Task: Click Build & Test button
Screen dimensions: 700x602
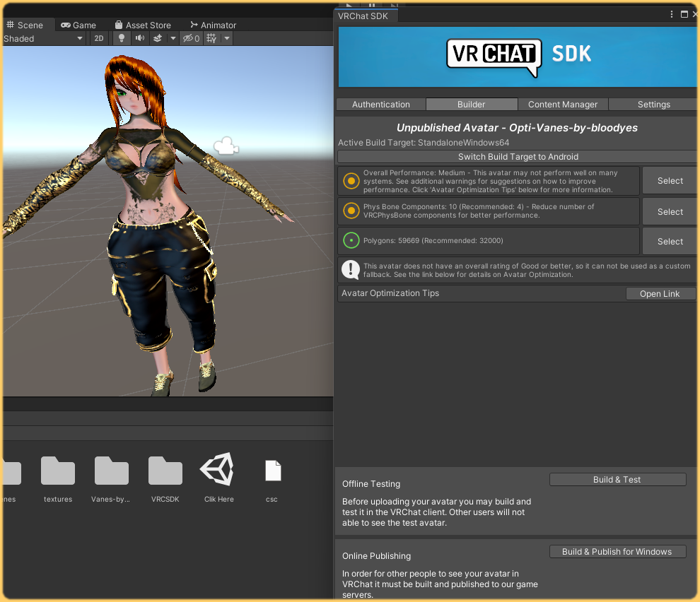Action: [617, 479]
